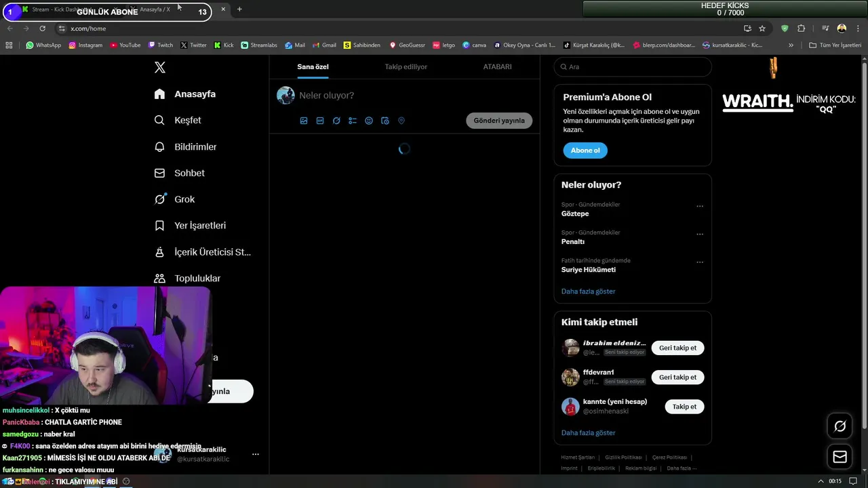Click the page vertical scrollbar
Screen dimensions: 868x488
(864, 244)
